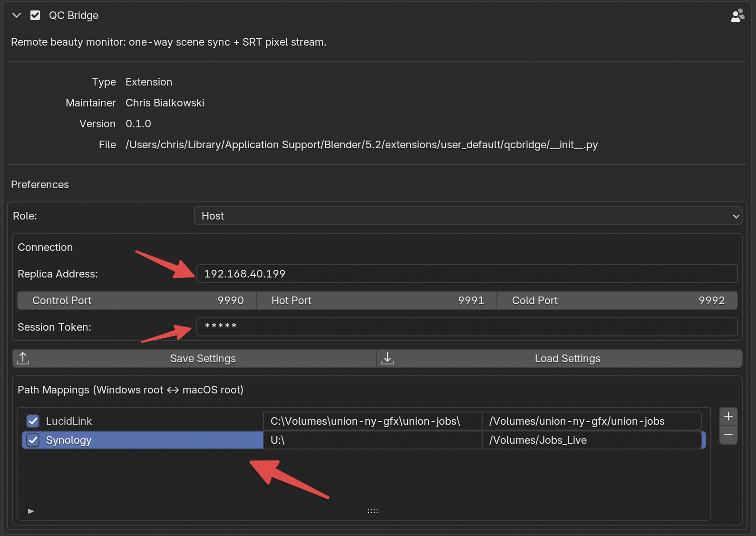Click the Type value Extension
The image size is (756, 536).
149,82
